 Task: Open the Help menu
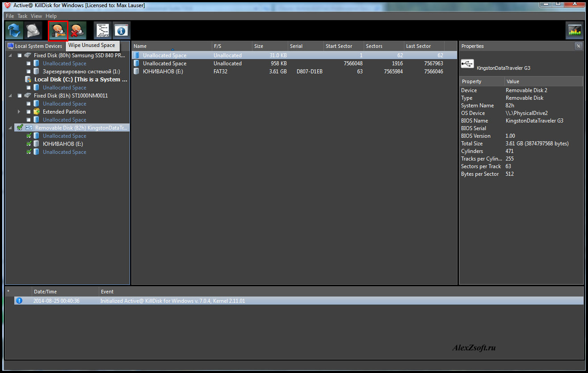tap(51, 16)
